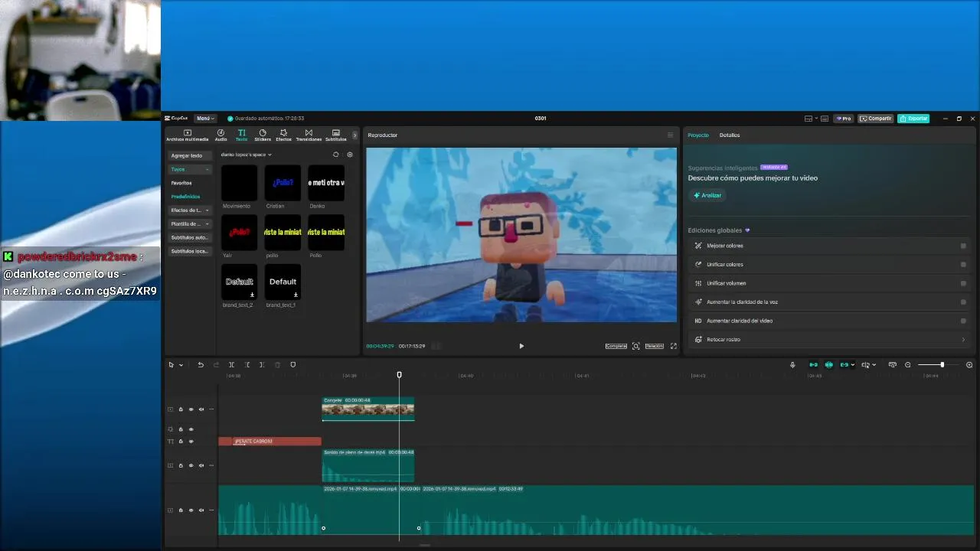The height and width of the screenshot is (551, 980).
Task: Select the Texto tab
Action: (241, 135)
